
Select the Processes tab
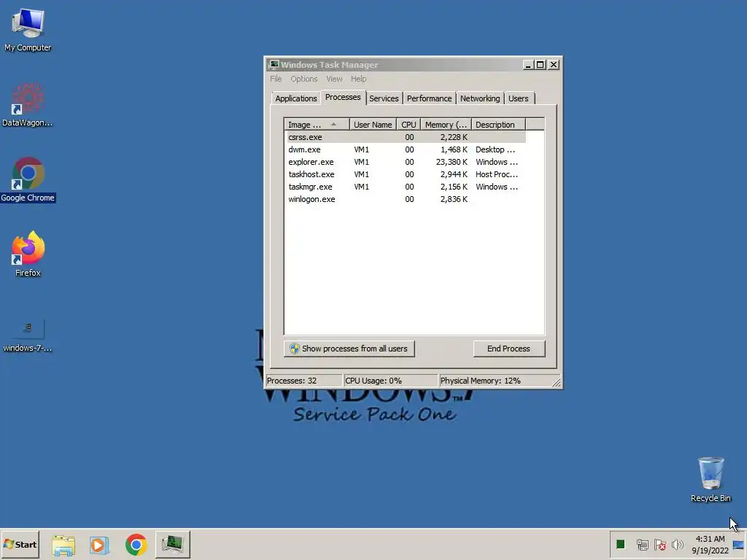click(343, 97)
